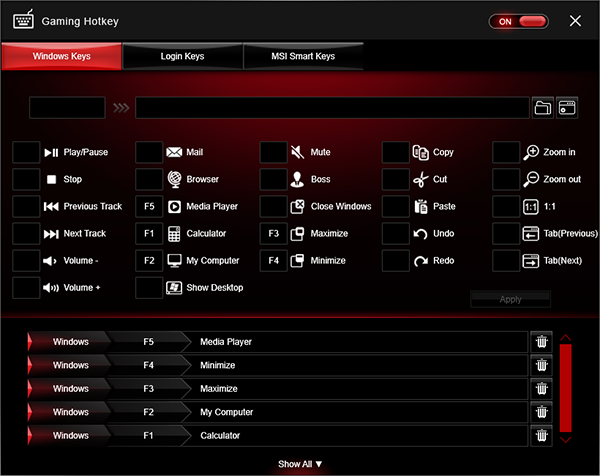
Task: Click the Mail envelope icon
Action: (x=174, y=152)
